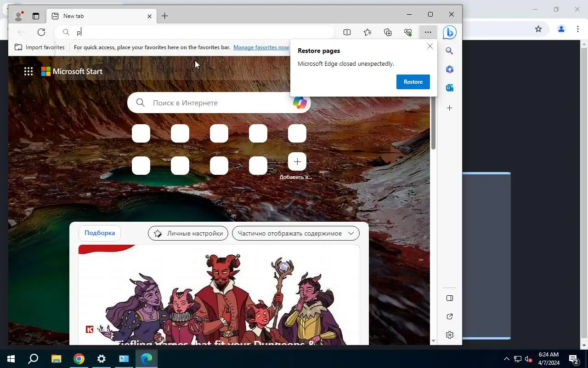This screenshot has width=588, height=368.
Task: Open the Edge profile icon
Action: point(19,16)
